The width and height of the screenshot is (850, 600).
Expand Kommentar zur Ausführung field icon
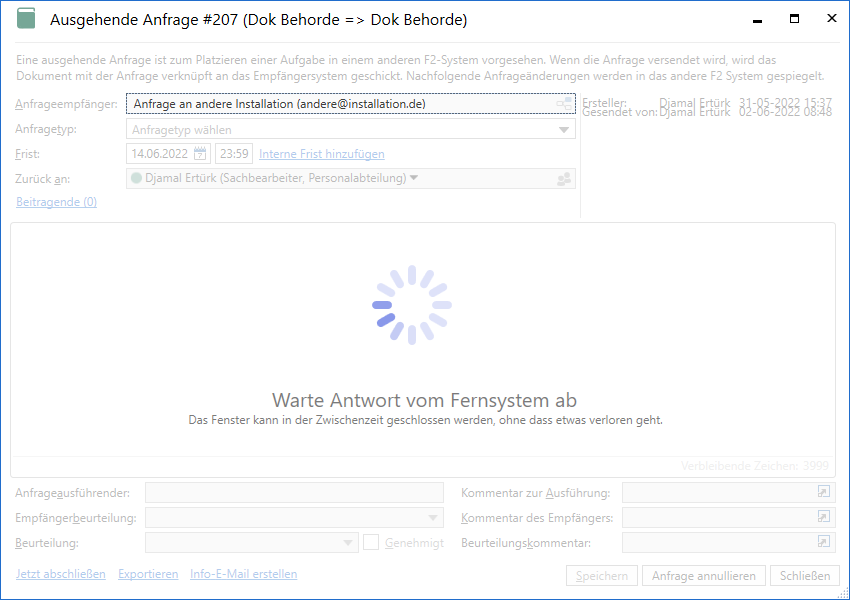click(x=824, y=492)
